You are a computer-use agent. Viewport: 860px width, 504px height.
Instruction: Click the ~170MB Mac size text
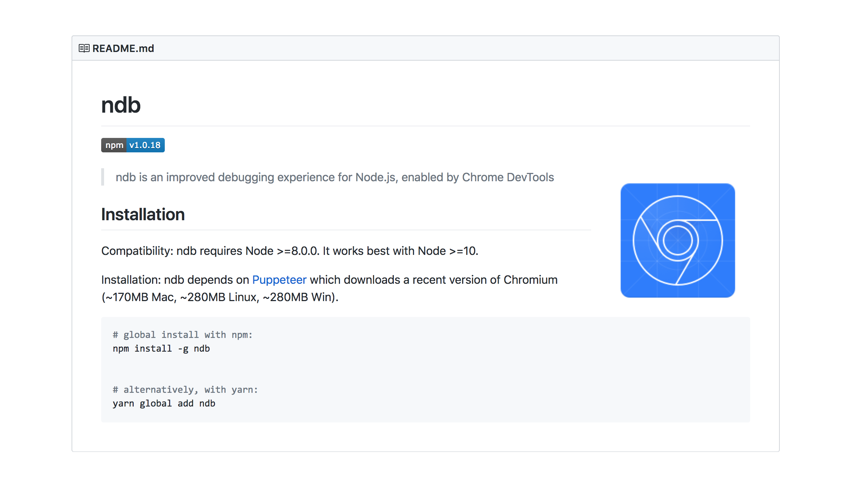click(x=139, y=297)
